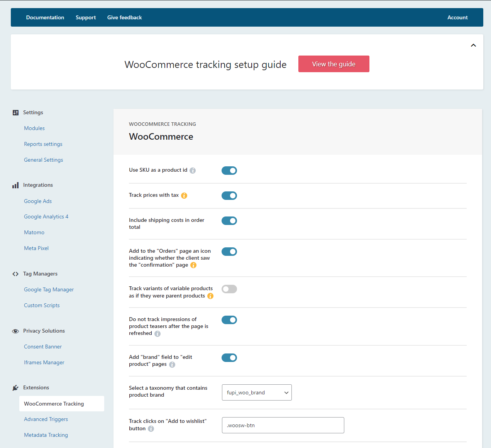
Task: Toggle Do not track impressions after refresh
Action: (229, 320)
